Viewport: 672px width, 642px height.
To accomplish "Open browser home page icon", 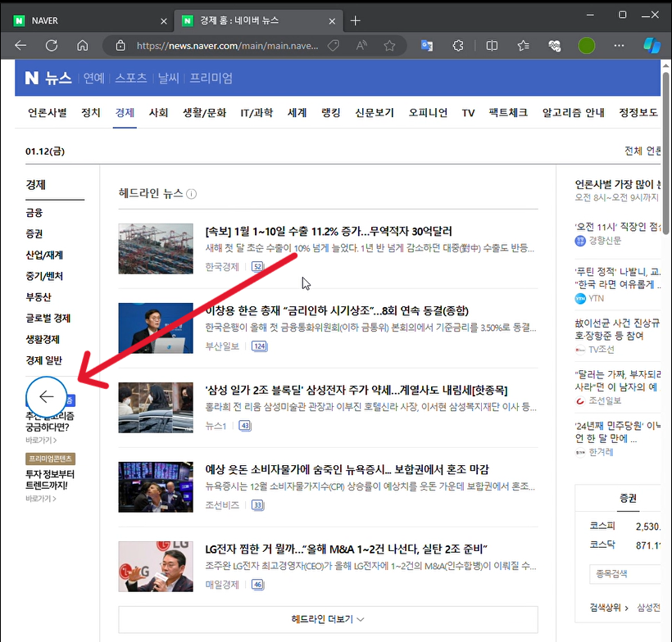I will (82, 45).
